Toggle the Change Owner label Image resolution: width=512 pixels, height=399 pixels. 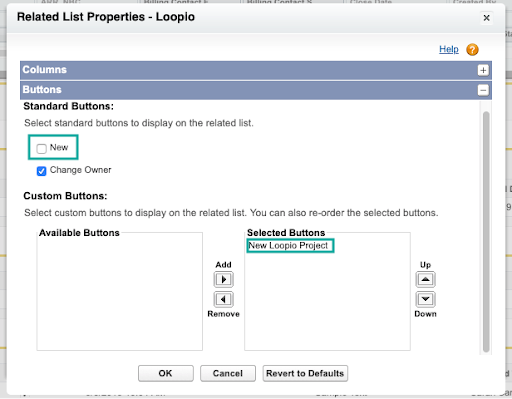[80, 170]
